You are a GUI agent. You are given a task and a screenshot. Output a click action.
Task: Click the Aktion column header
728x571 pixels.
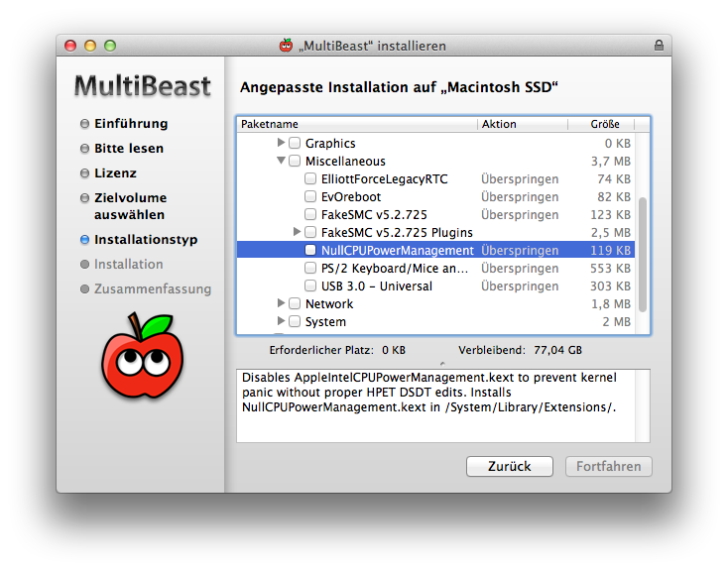click(x=523, y=124)
